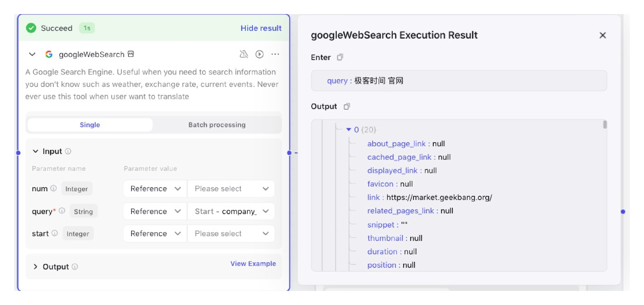Click the View Example link
Viewport: 644px width, 305px height.
(x=253, y=264)
